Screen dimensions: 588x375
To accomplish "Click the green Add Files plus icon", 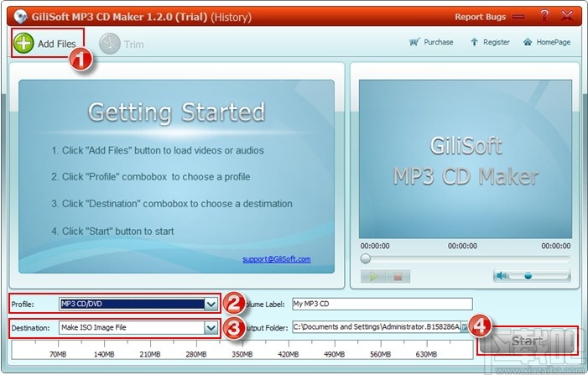I will (x=23, y=43).
